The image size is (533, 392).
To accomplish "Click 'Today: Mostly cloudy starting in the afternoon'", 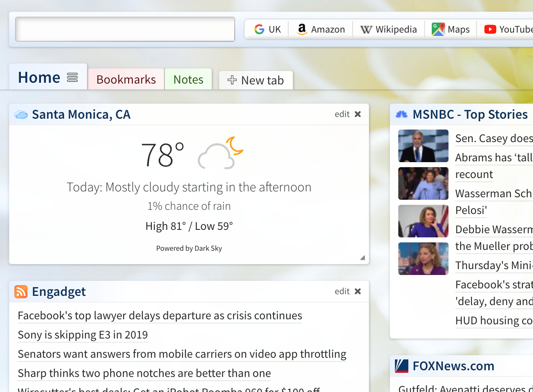I will (189, 187).
